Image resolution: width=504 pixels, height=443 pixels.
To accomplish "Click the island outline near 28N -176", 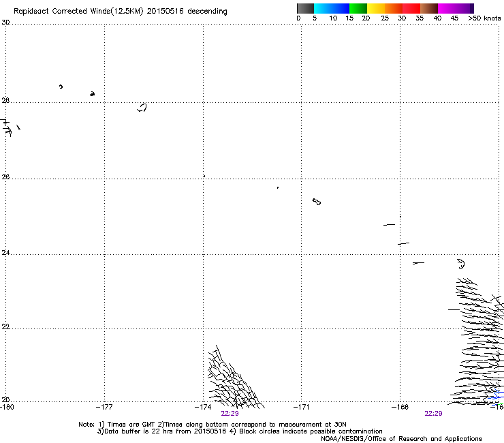I will coord(142,108).
